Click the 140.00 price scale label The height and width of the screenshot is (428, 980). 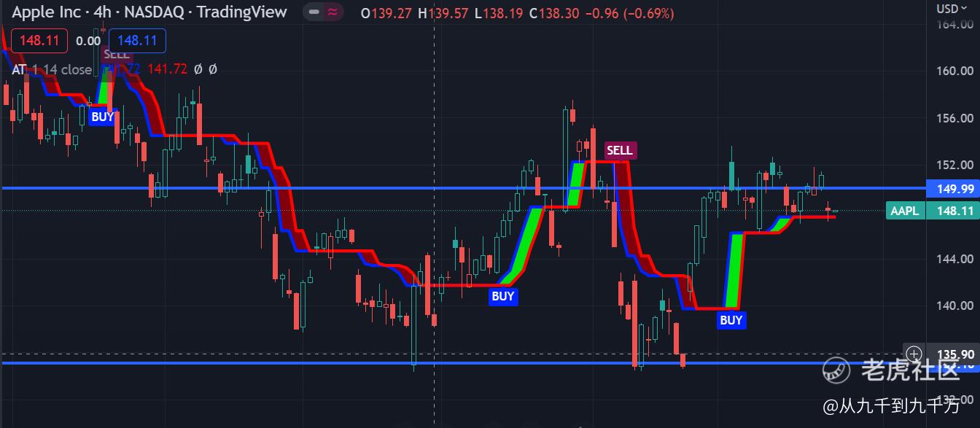[955, 306]
